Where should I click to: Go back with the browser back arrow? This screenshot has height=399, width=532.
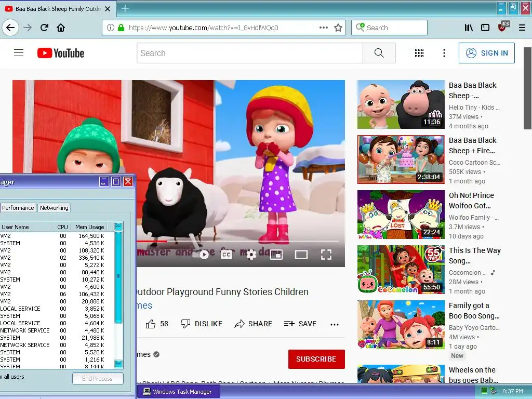[x=10, y=28]
